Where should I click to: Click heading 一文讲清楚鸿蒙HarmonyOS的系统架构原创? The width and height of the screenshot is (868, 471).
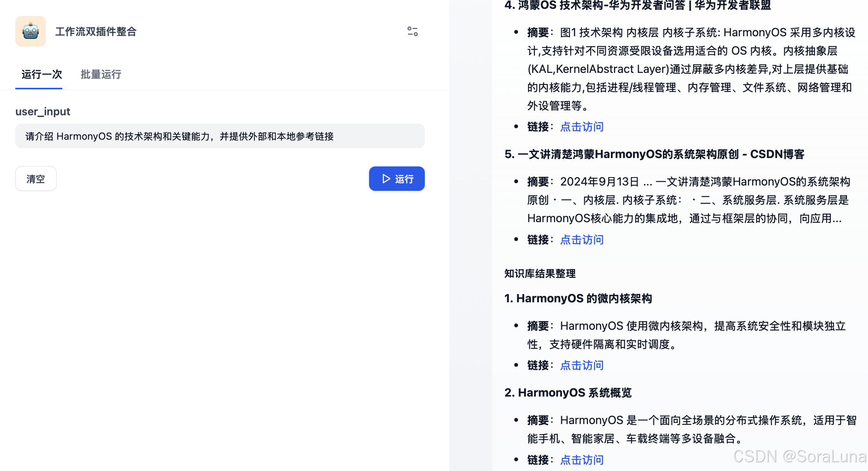[x=654, y=154]
